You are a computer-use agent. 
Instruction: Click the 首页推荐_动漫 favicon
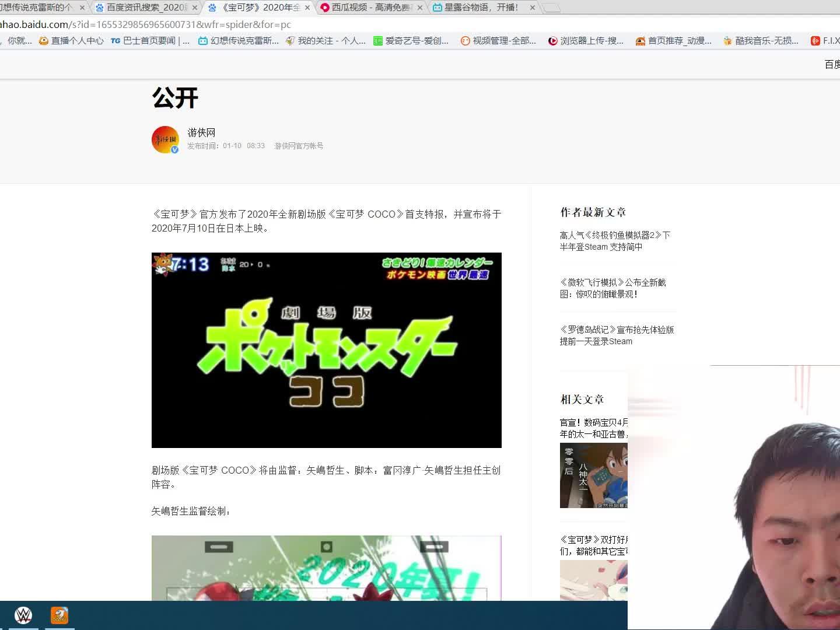pyautogui.click(x=640, y=41)
